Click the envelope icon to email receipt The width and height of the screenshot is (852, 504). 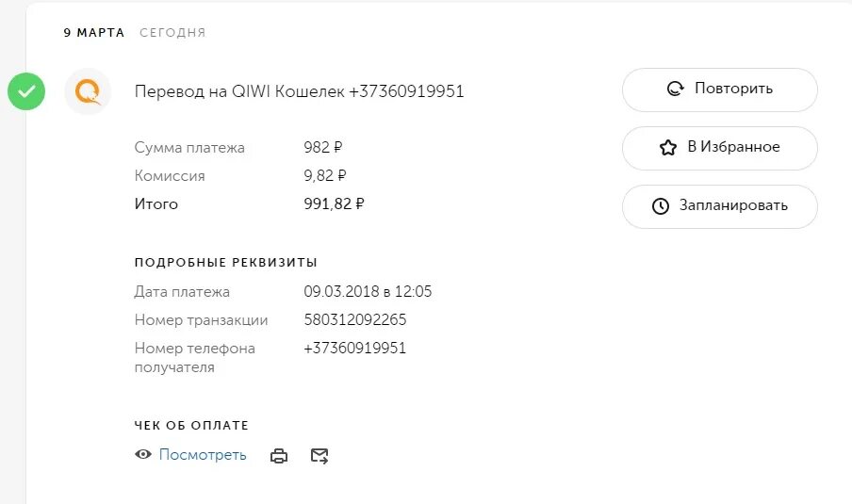coord(319,456)
